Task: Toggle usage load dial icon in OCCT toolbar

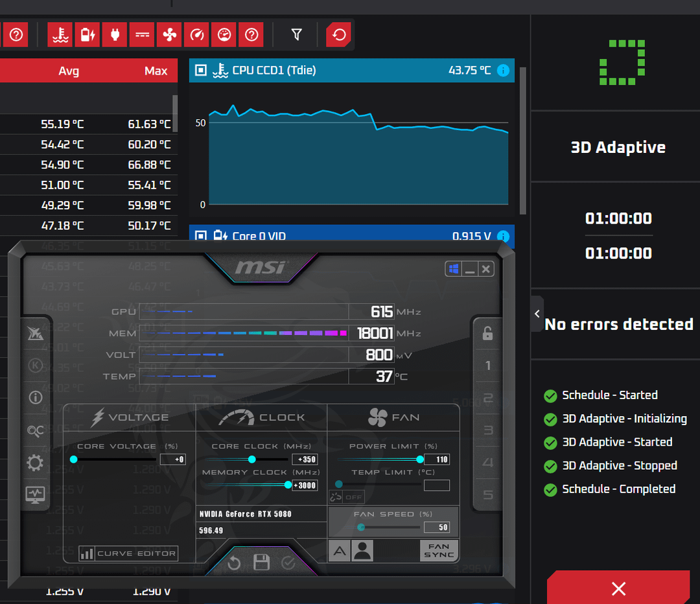Action: click(224, 34)
